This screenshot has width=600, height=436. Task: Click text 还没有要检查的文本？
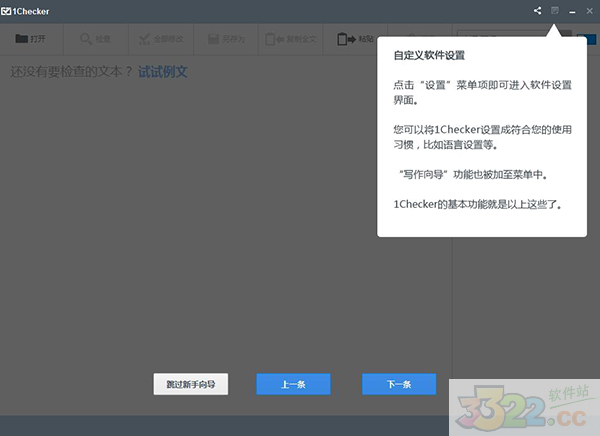click(71, 72)
